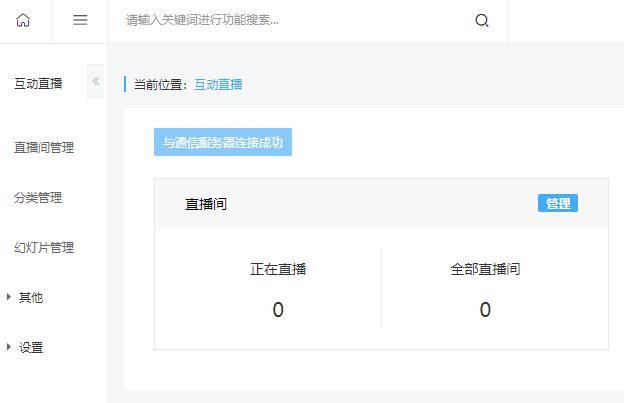Open the hamburger menu icon
This screenshot has height=403, width=624.
tap(80, 20)
